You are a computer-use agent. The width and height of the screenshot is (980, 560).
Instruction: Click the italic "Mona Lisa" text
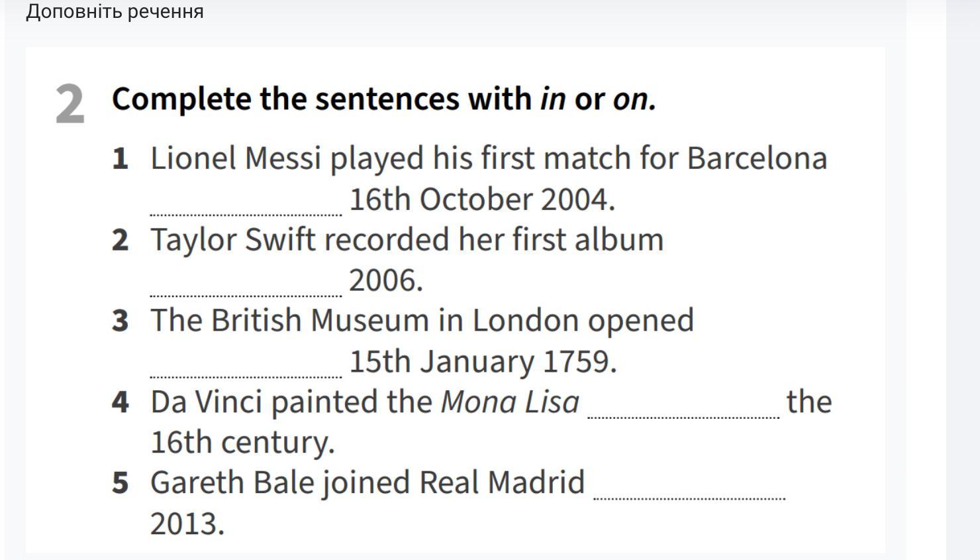click(510, 402)
